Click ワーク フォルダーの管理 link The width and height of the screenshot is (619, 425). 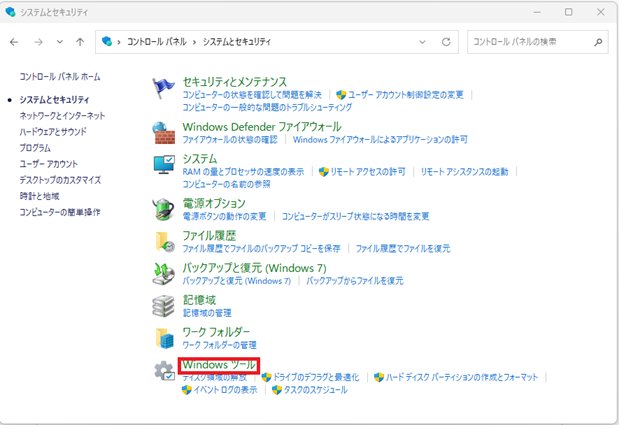click(219, 345)
